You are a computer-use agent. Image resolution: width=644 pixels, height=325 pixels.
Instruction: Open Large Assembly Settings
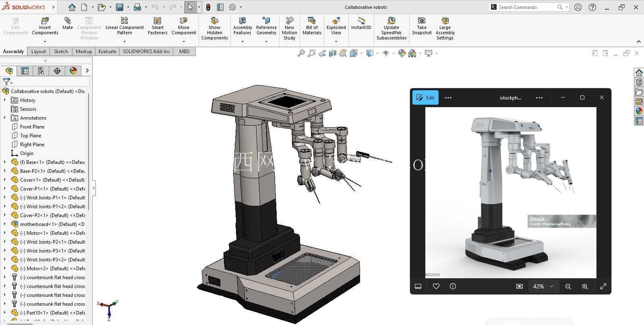(445, 29)
